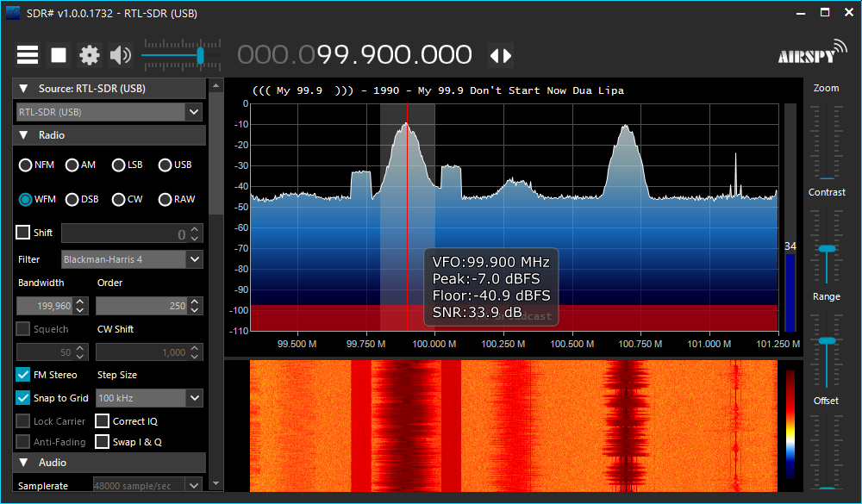This screenshot has width=862, height=504.
Task: Click the waterfall display at 100.750 M
Action: 627,426
